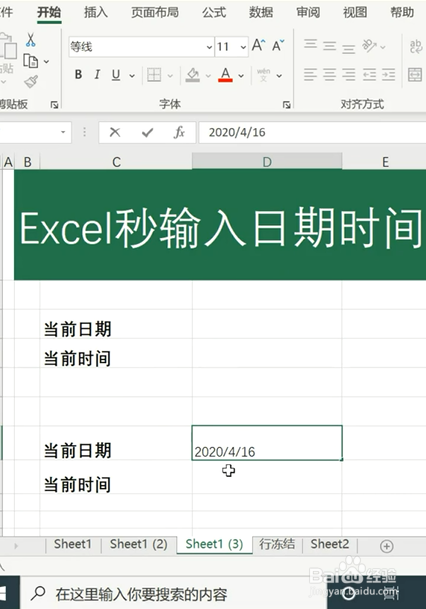Expand Copy options arrow

coord(47,61)
